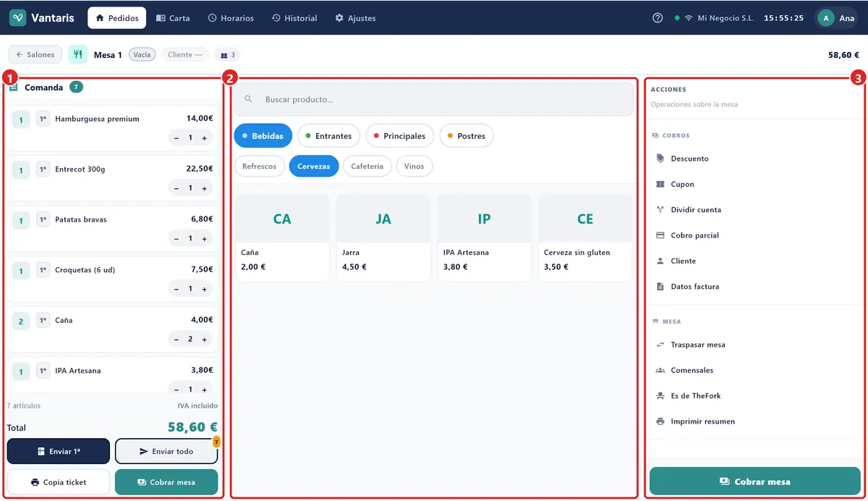This screenshot has height=501, width=868.
Task: Open the Cliente selector chip
Action: (x=185, y=54)
